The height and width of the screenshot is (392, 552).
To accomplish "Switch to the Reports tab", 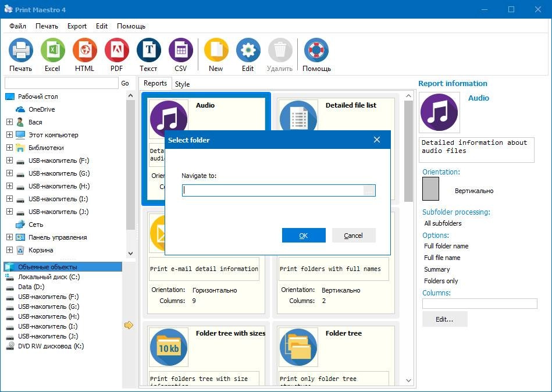I will (155, 83).
